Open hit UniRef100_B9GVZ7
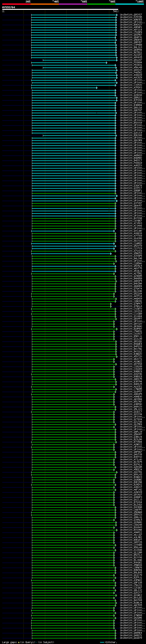Screen dimensions: 146x644 point(131,25)
